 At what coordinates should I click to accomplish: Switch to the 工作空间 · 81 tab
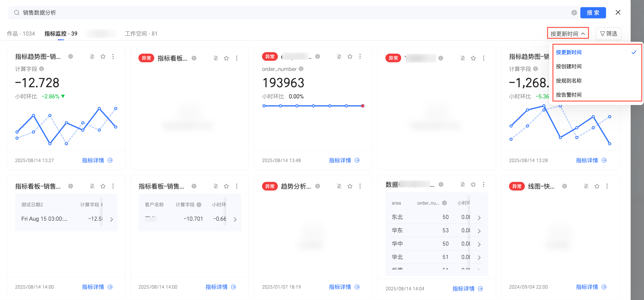point(141,34)
